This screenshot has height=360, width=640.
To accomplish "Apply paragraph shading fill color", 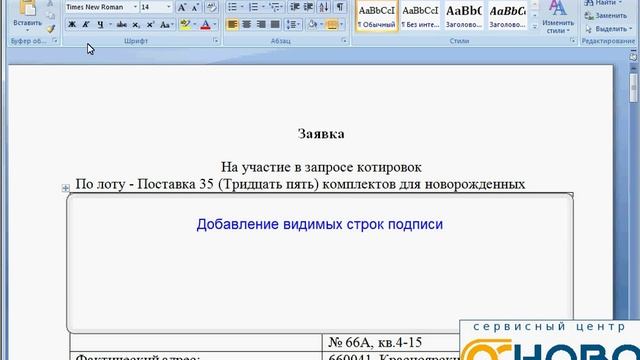I will tap(312, 25).
